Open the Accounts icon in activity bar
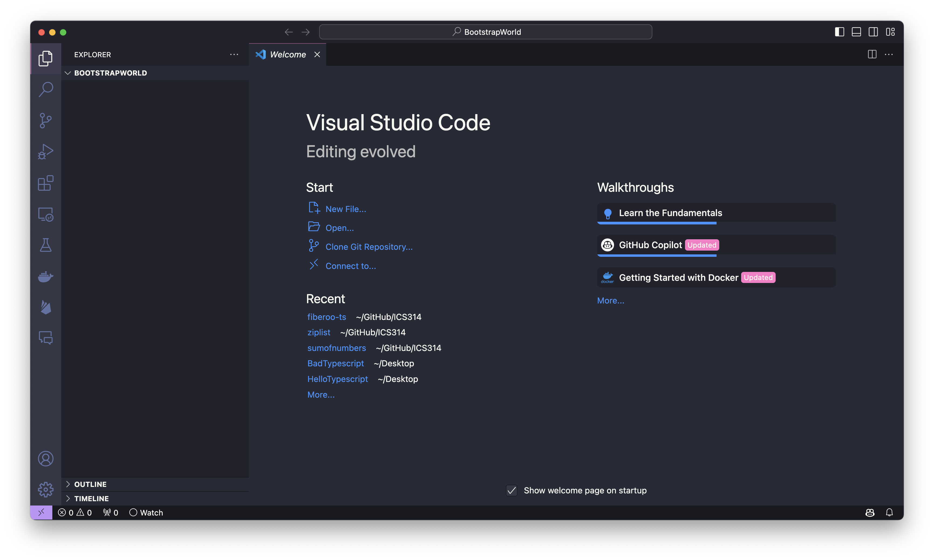 point(46,459)
